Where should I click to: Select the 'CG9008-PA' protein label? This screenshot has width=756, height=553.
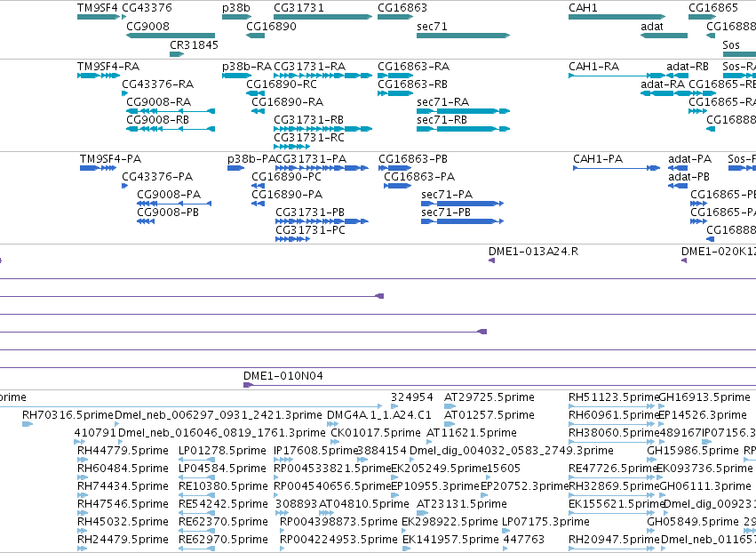tap(169, 195)
